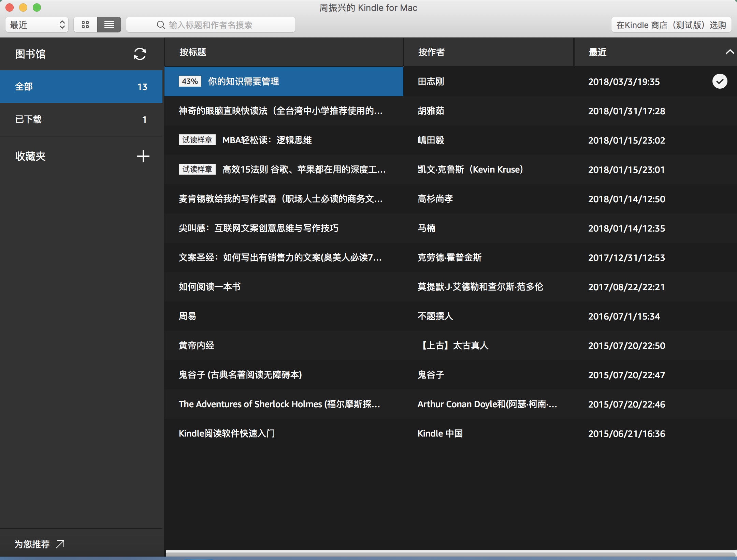The width and height of the screenshot is (737, 560).
Task: Click 试读样章 badge on 高效15法则 row
Action: (197, 169)
